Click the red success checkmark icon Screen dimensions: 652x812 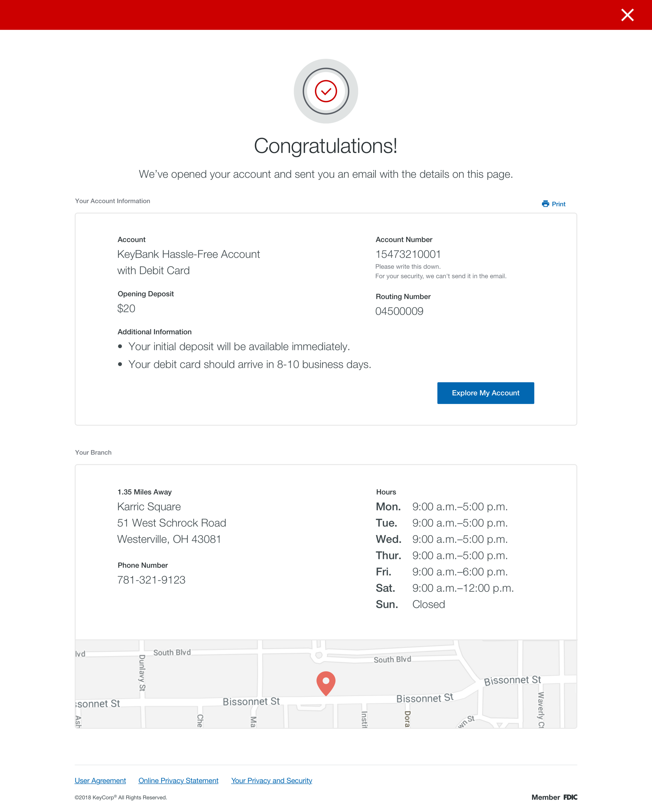coord(326,91)
